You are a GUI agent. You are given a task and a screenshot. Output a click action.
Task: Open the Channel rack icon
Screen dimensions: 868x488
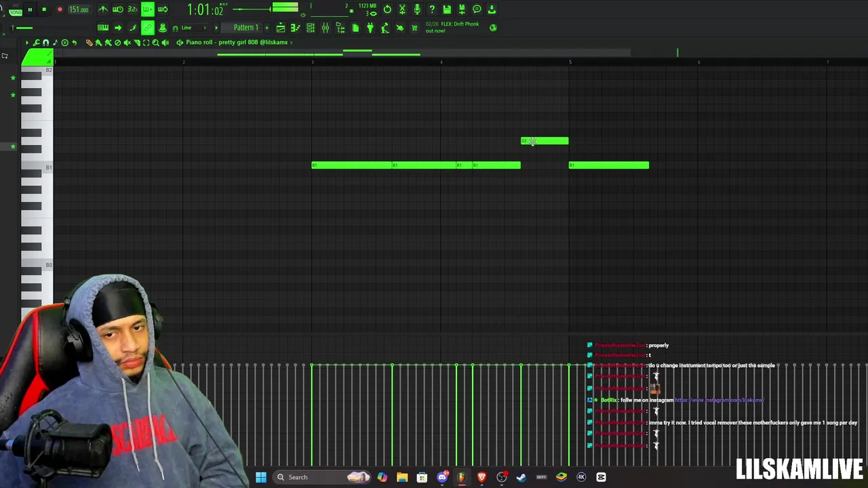310,28
